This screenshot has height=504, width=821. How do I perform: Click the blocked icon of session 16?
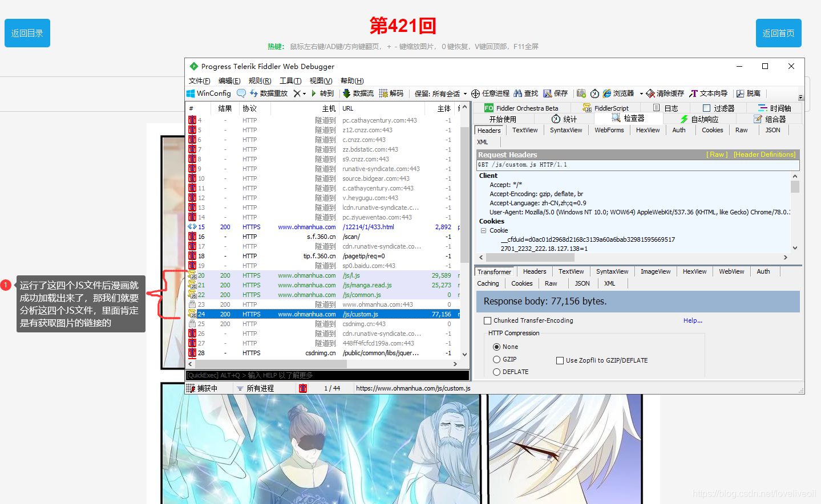click(192, 237)
